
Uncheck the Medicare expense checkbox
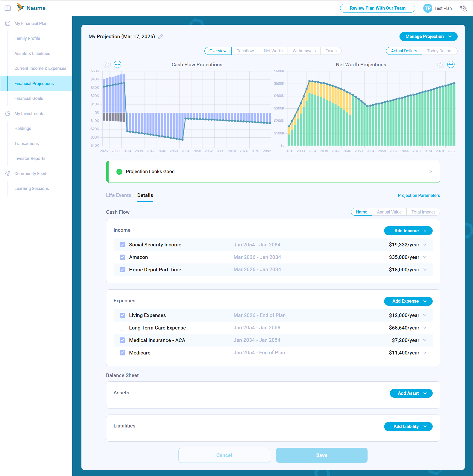click(122, 353)
